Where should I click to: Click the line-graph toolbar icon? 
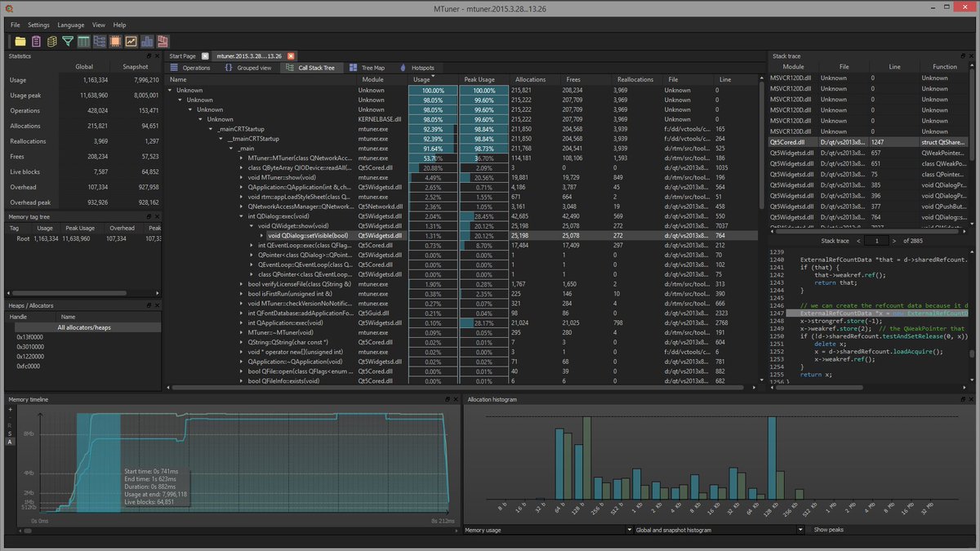[131, 42]
